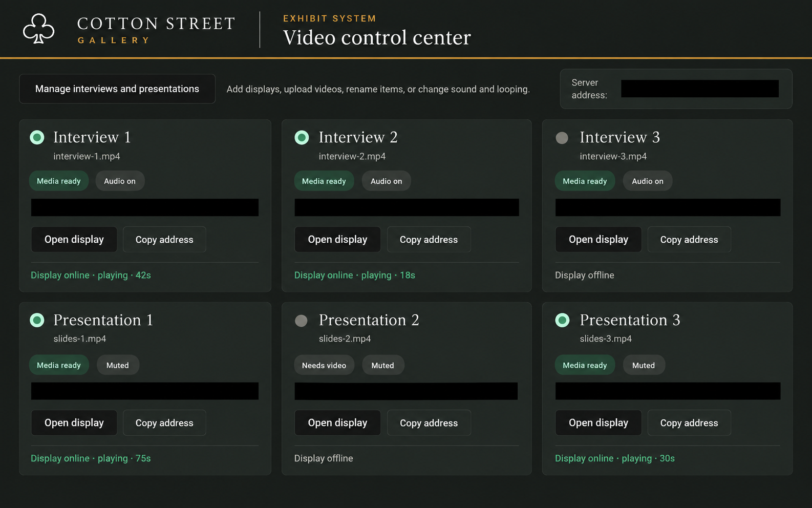
Task: Copy address of Interview 3
Action: [689, 239]
